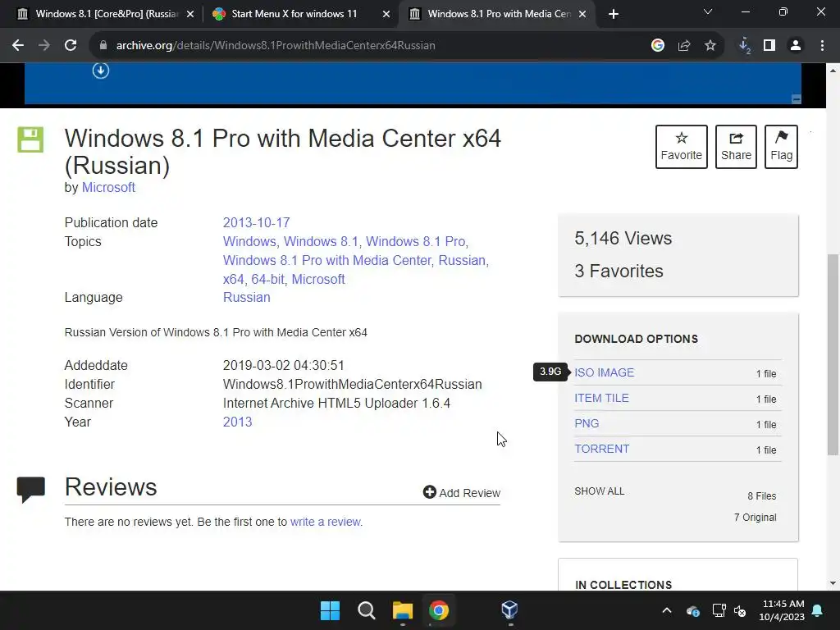Open VirtualBox from the taskbar

(509, 610)
